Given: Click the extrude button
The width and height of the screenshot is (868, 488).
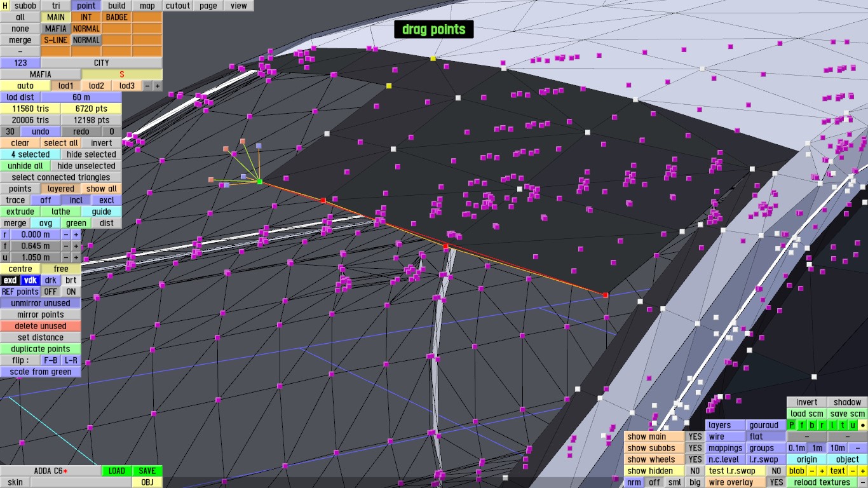Looking at the screenshot, I should [20, 212].
